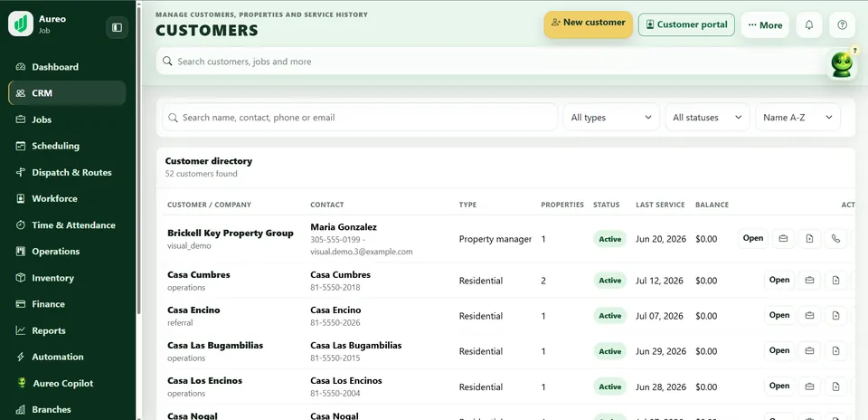The image size is (868, 420).
Task: Click the add-document icon in Brickell Key row
Action: pos(809,239)
